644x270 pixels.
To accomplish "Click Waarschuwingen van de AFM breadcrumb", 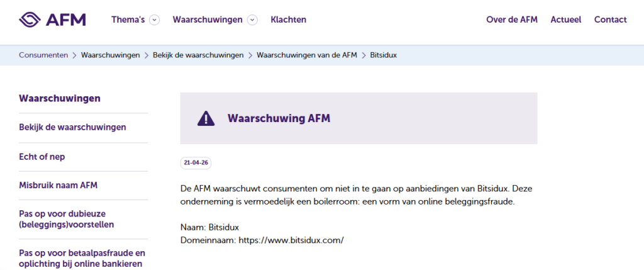I will [307, 55].
